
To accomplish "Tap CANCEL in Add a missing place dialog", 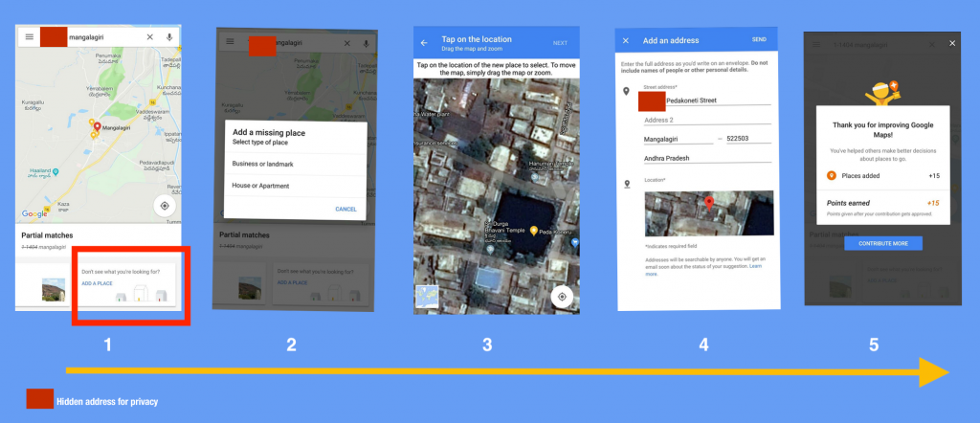I will click(x=345, y=210).
